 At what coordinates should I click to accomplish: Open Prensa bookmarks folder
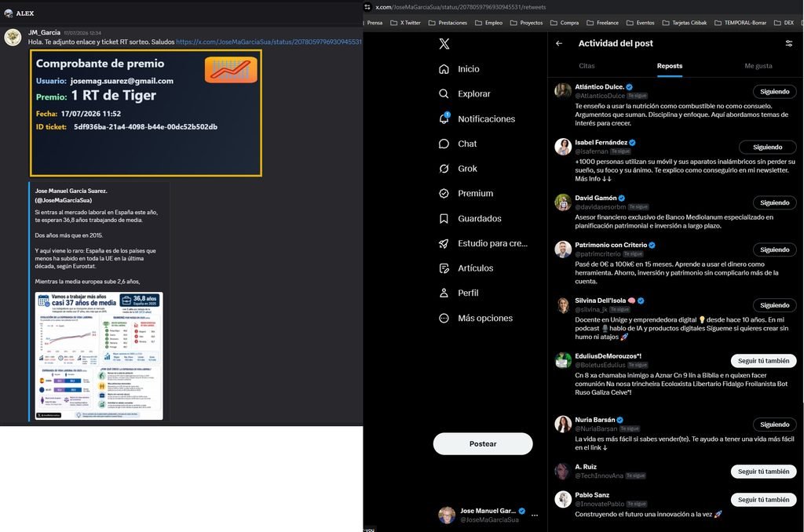[x=374, y=23]
